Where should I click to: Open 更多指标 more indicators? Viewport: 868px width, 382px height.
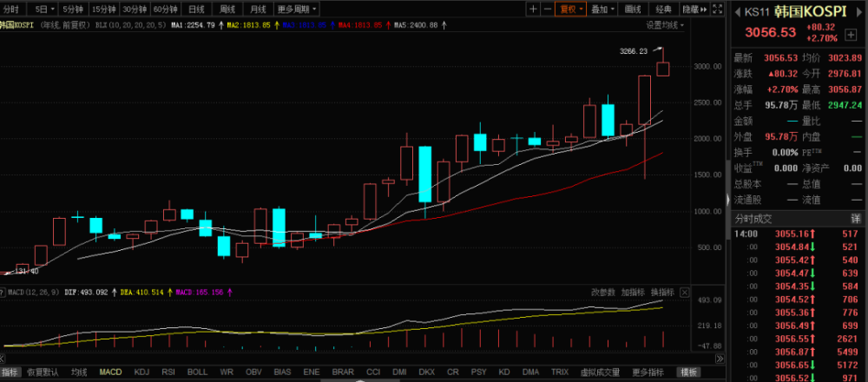(648, 372)
